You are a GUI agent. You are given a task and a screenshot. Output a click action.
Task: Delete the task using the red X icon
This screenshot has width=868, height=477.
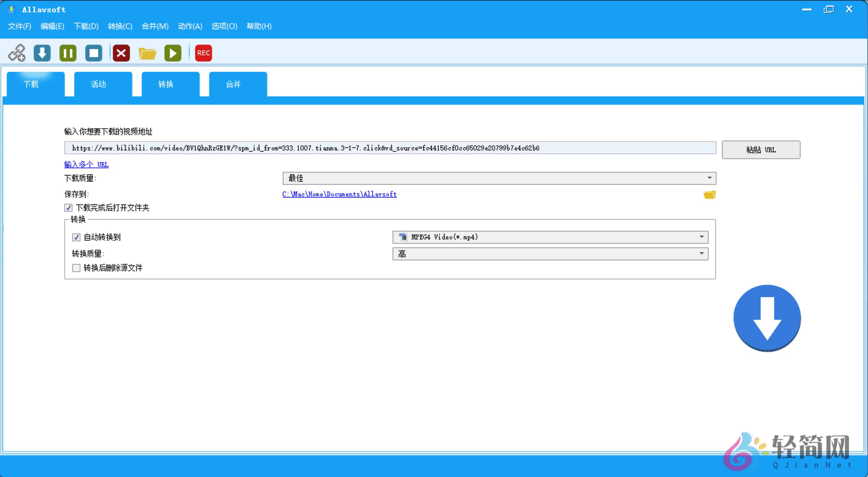pos(121,53)
